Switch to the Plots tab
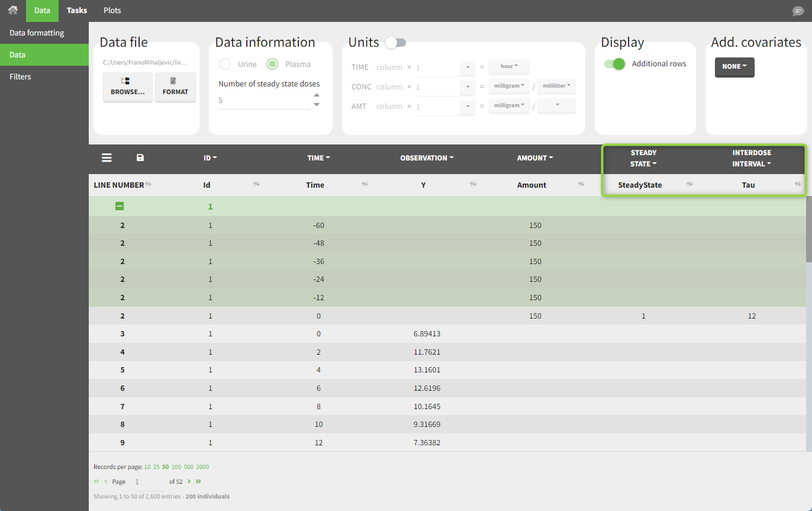This screenshot has width=812, height=511. (x=112, y=11)
